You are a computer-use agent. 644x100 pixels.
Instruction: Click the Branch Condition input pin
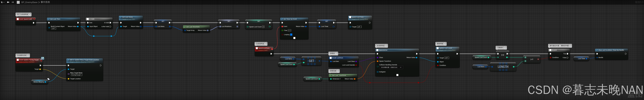point(550,58)
